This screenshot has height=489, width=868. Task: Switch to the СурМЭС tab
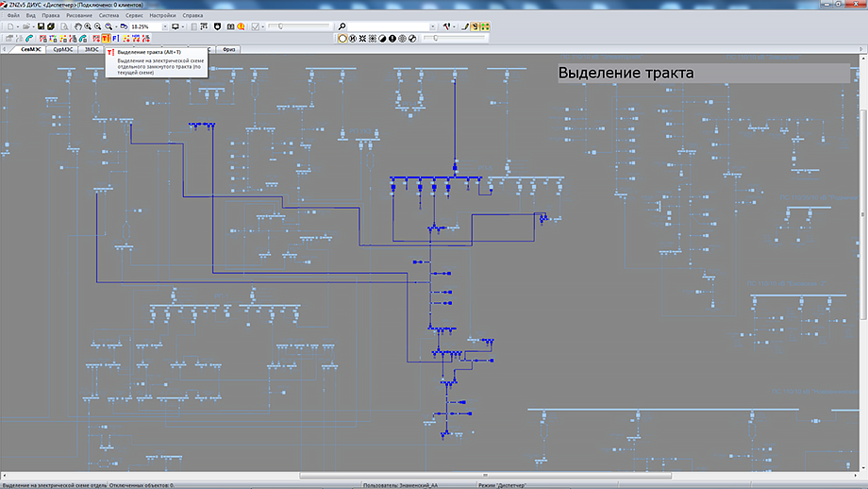pos(64,49)
